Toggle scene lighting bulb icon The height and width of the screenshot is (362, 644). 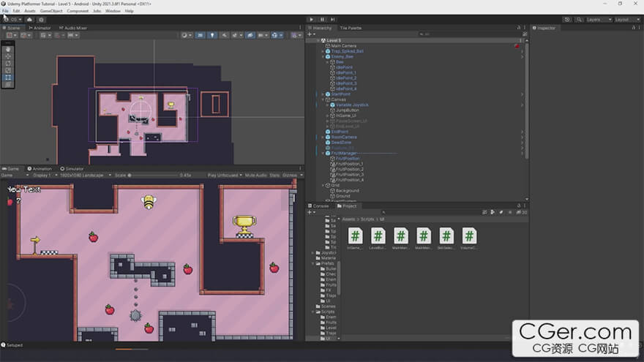tap(212, 35)
